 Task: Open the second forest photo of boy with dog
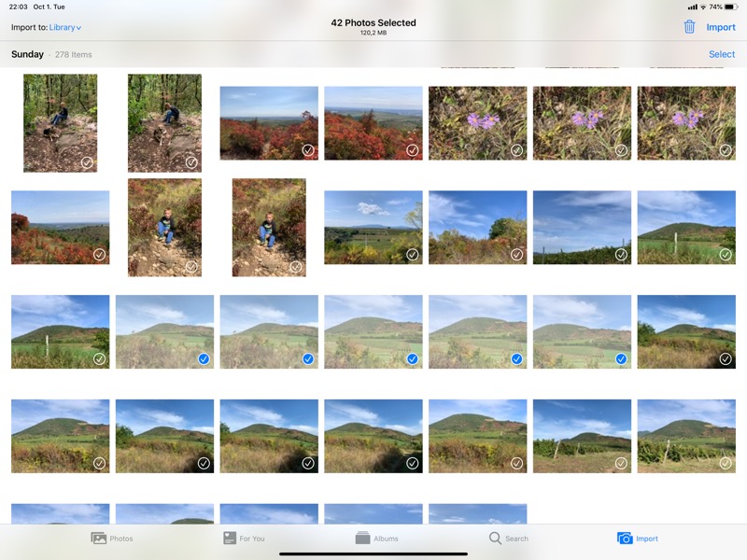pyautogui.click(x=164, y=123)
